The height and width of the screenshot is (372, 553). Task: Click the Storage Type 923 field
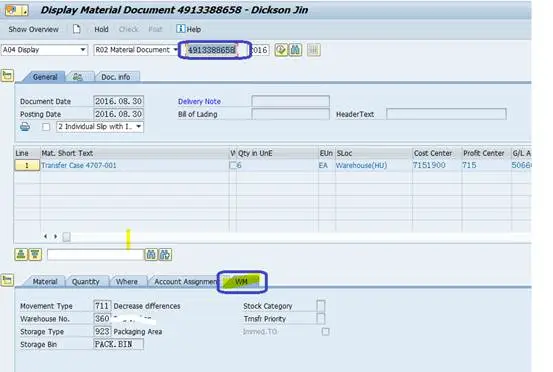pos(102,331)
